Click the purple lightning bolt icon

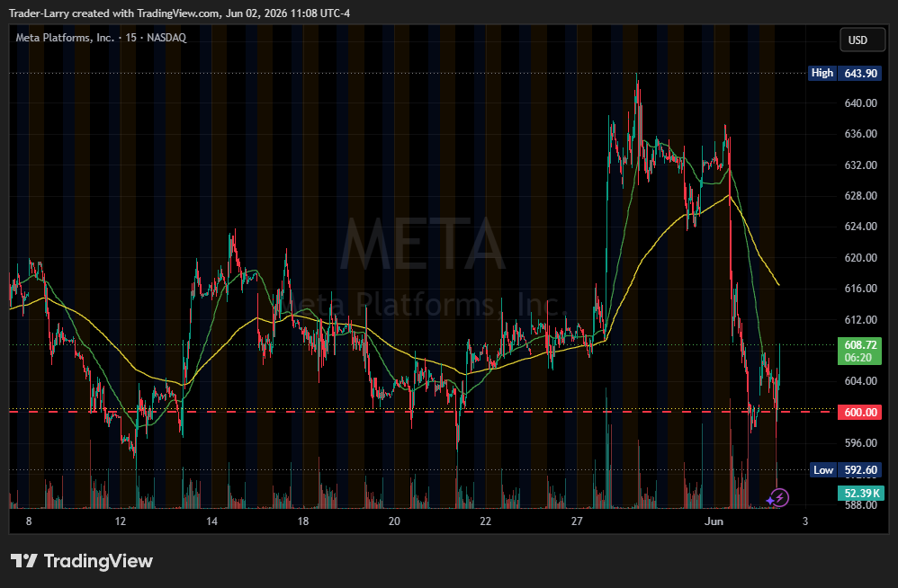[779, 497]
